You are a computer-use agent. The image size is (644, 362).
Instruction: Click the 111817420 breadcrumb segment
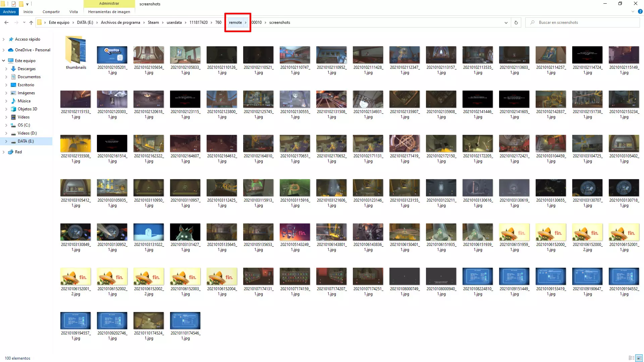click(199, 22)
